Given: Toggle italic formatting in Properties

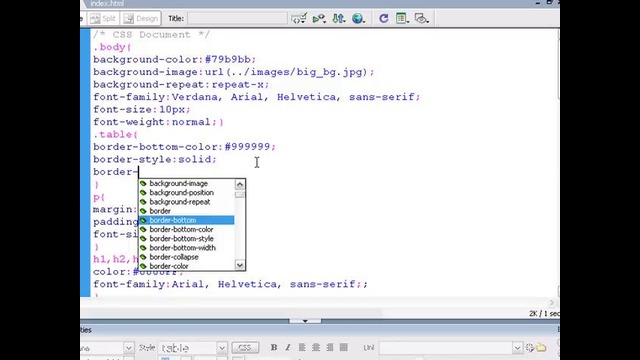Looking at the screenshot, I should click(287, 347).
